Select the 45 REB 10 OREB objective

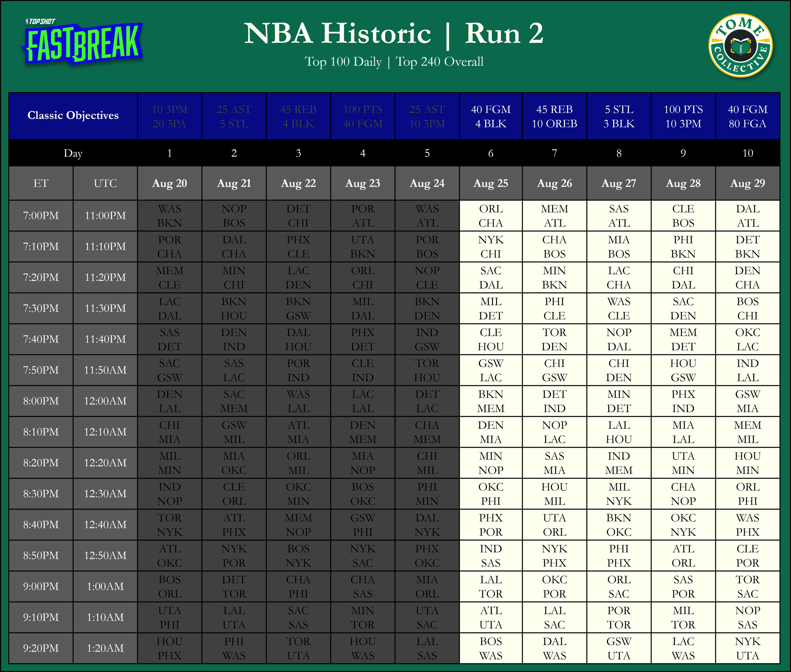(x=554, y=116)
